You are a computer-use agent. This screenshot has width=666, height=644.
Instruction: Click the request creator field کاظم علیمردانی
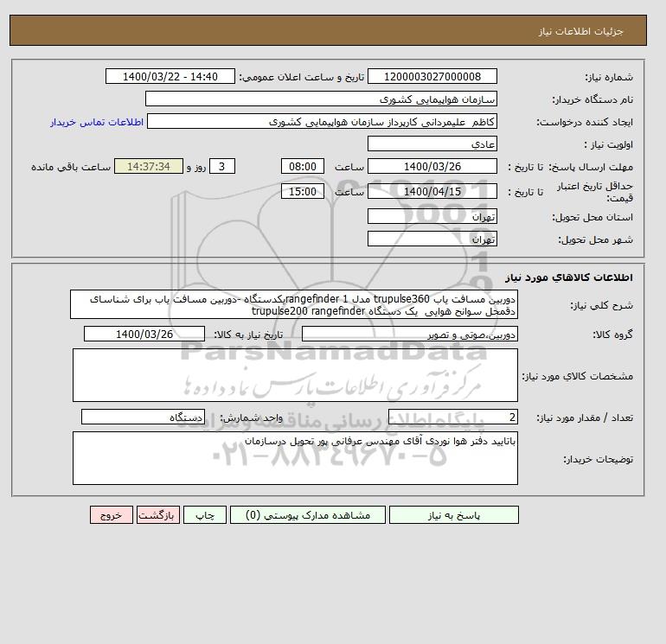tap(322, 122)
